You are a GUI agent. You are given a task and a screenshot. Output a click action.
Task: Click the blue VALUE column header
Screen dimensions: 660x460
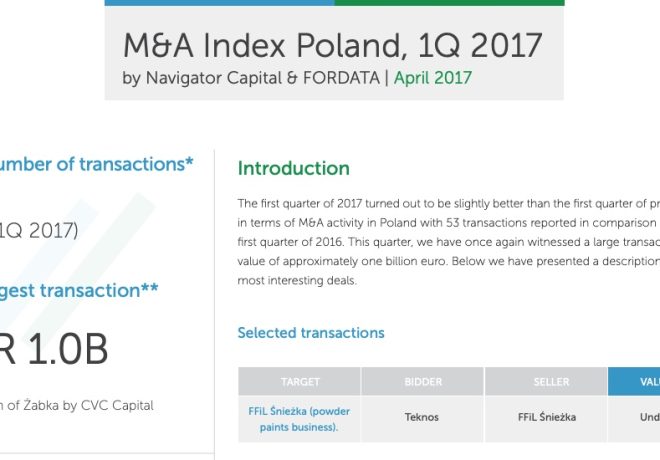tap(634, 381)
